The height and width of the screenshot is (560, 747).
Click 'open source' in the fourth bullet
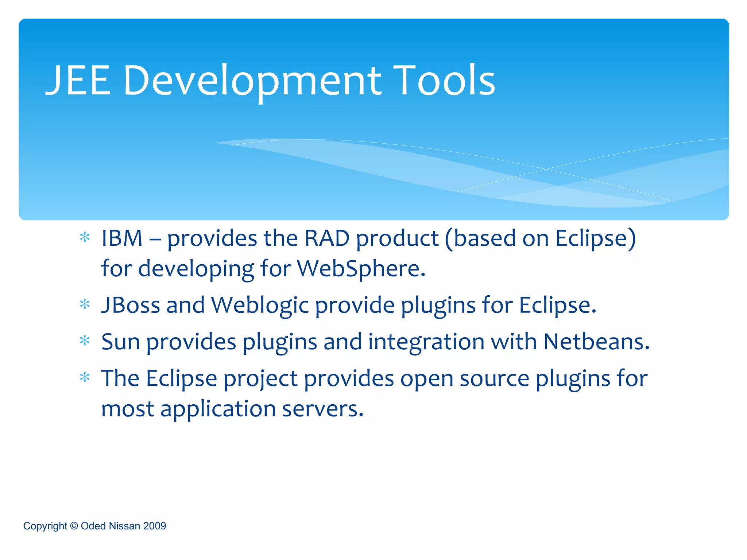click(x=465, y=378)
